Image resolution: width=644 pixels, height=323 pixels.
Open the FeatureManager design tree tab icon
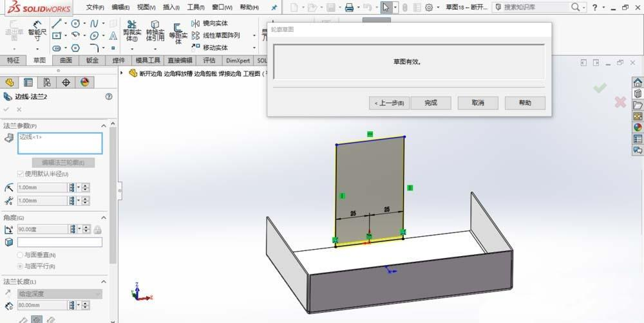pyautogui.click(x=10, y=82)
